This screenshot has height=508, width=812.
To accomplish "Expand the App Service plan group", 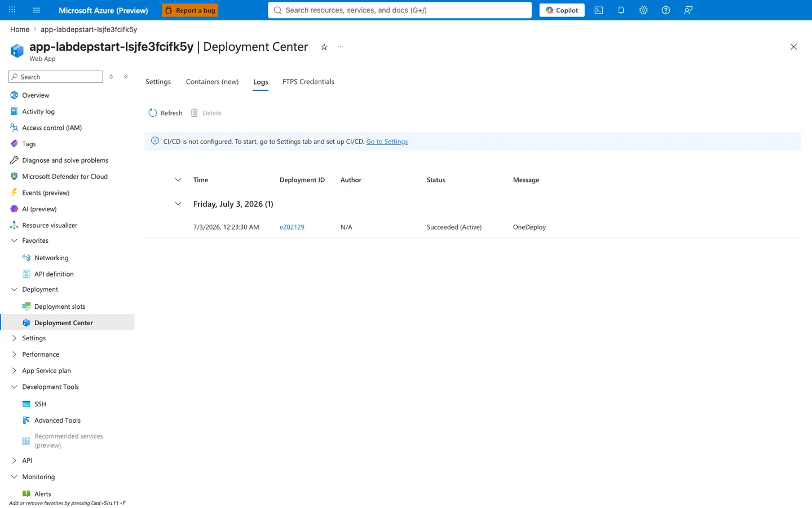I will (14, 371).
